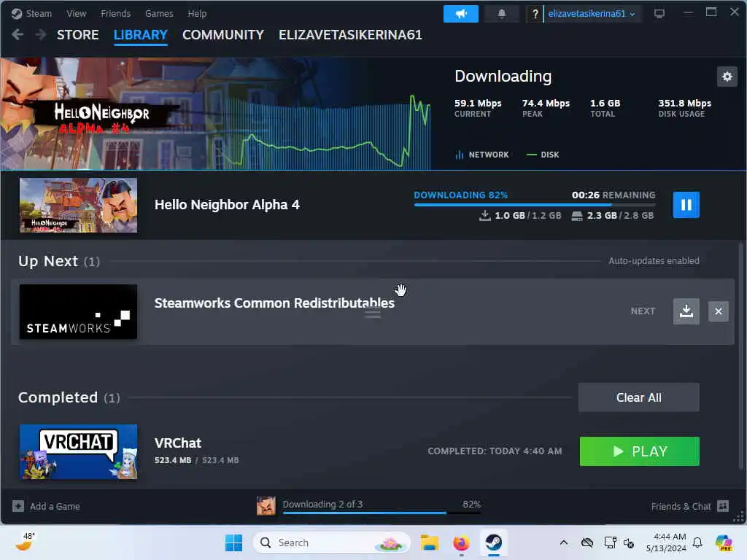The image size is (747, 560).
Task: Go back with the left arrow
Action: click(18, 35)
